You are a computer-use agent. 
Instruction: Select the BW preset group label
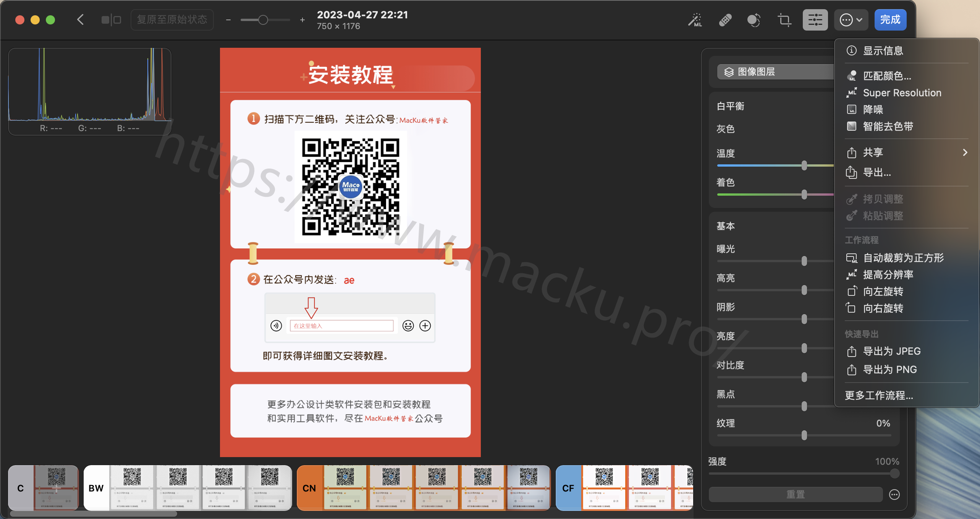coord(96,488)
